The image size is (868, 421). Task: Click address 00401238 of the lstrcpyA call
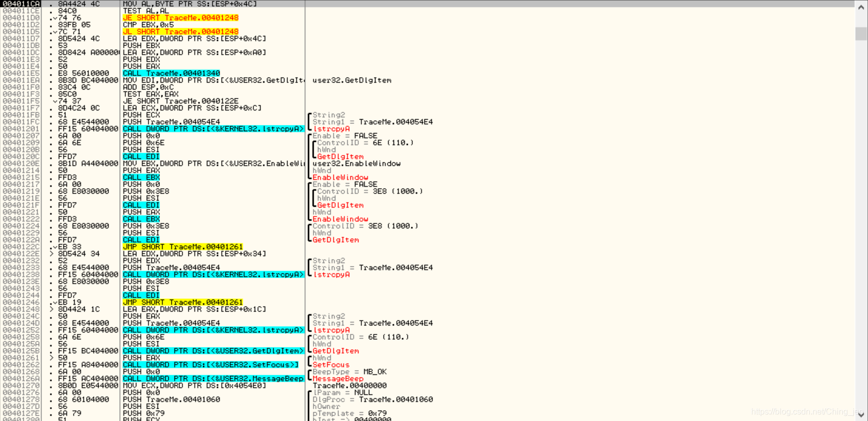point(21,274)
